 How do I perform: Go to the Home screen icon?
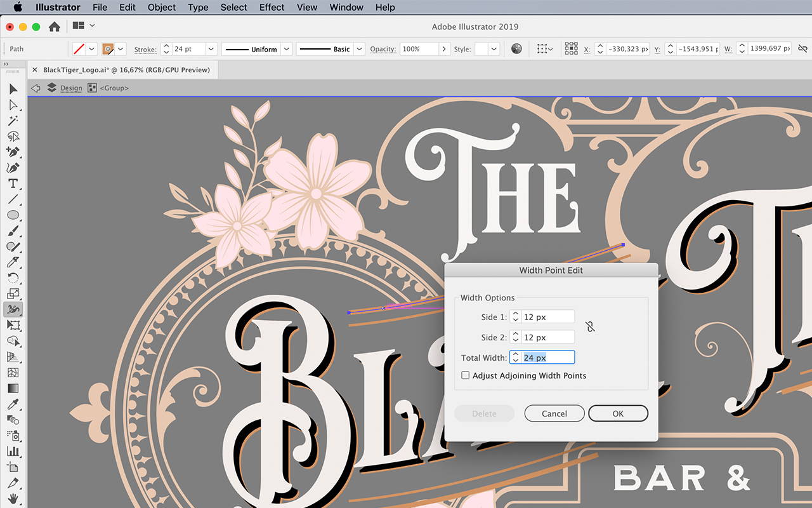[55, 27]
